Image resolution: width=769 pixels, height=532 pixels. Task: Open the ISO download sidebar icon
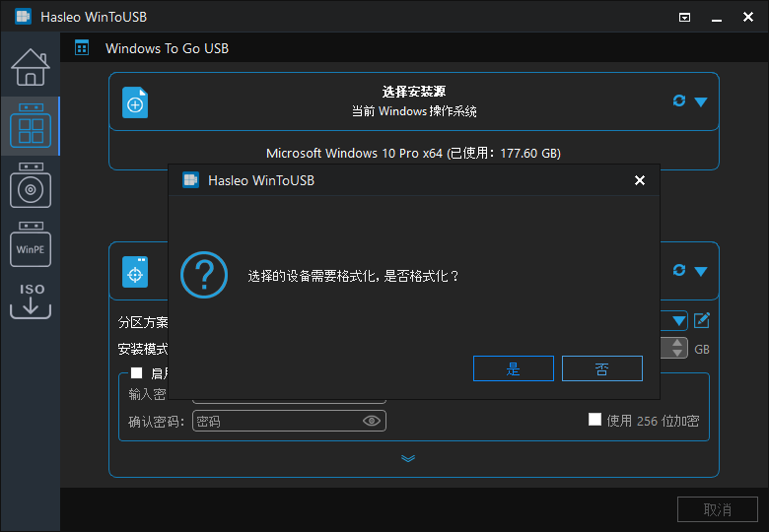pyautogui.click(x=31, y=300)
